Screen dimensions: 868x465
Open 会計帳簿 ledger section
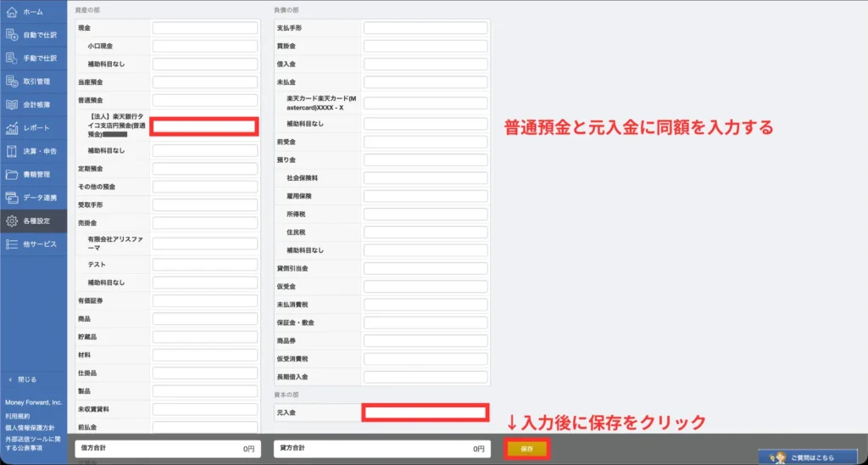click(33, 104)
